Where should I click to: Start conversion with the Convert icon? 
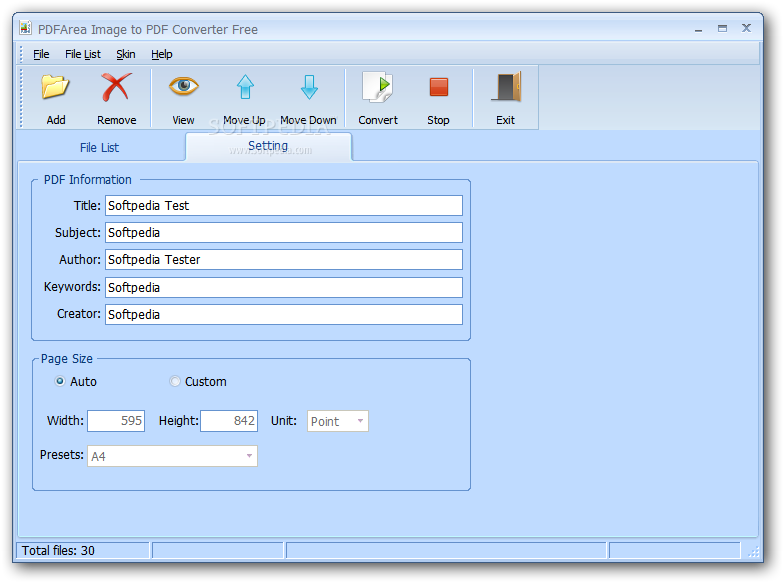(x=378, y=88)
